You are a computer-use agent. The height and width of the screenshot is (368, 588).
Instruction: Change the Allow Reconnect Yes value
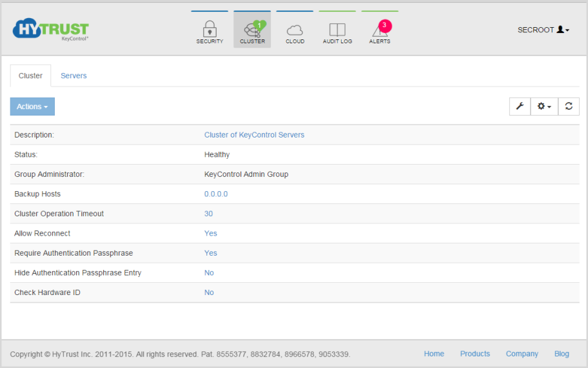(x=211, y=233)
